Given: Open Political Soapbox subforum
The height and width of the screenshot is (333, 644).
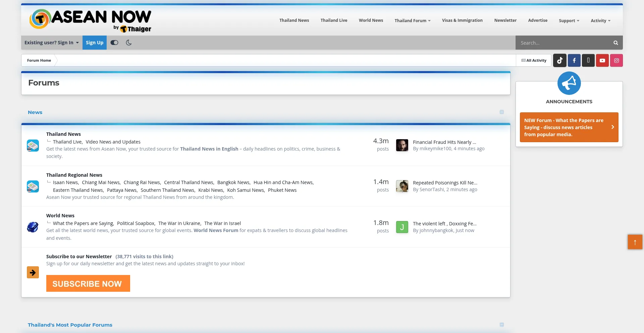Looking at the screenshot, I should tap(136, 223).
